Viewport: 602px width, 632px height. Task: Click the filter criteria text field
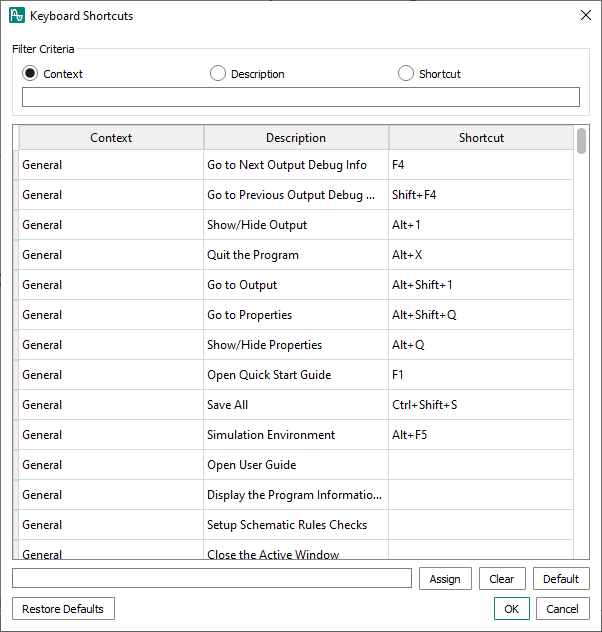click(x=301, y=97)
